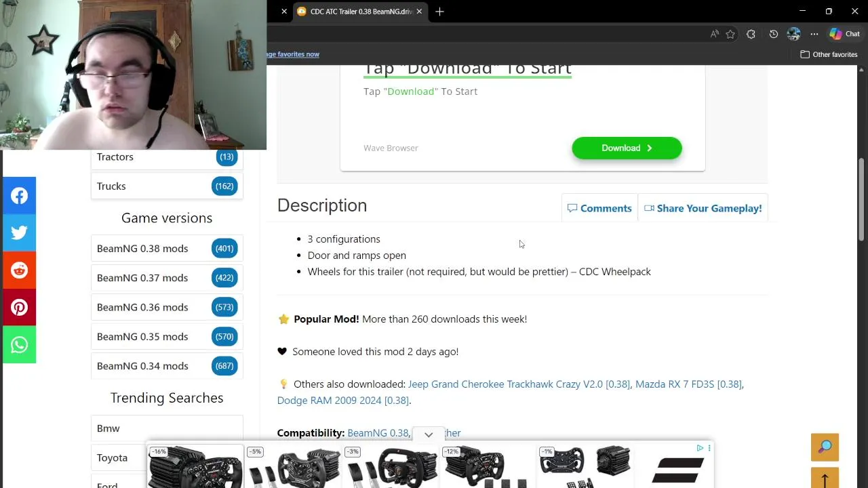The image size is (868, 488).
Task: Open Read Aloud icon in address bar
Action: click(x=714, y=34)
